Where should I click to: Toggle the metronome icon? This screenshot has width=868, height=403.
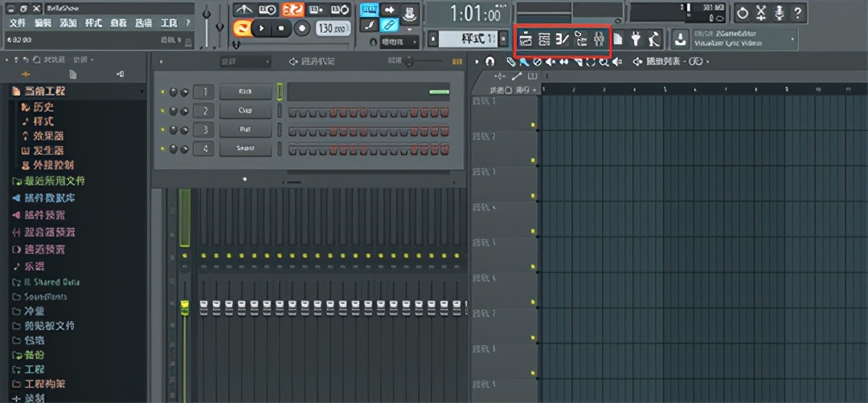pos(244,10)
